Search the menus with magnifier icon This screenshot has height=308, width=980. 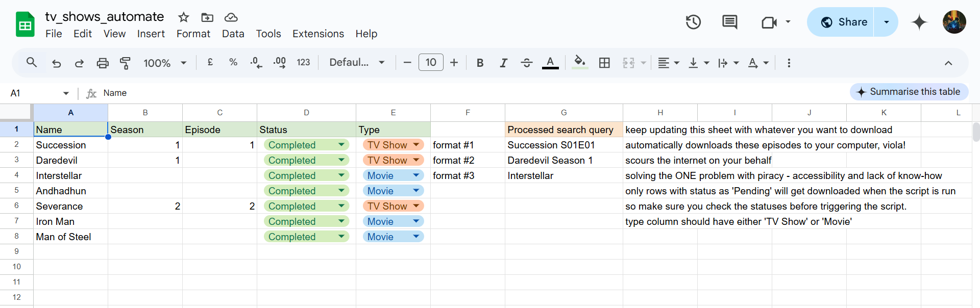point(32,63)
